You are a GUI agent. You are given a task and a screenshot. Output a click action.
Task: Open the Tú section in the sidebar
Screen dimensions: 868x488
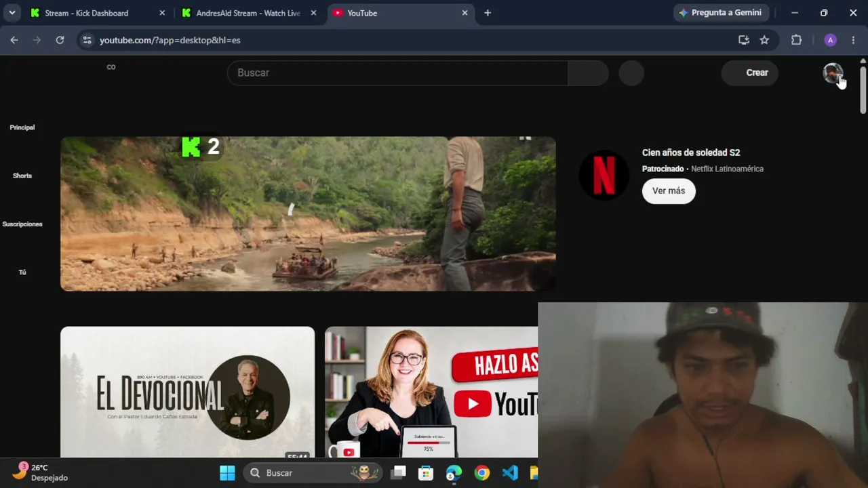tap(22, 272)
